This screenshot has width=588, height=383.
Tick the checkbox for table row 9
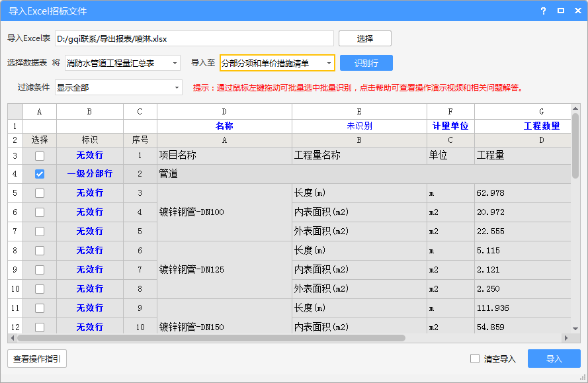[40, 270]
